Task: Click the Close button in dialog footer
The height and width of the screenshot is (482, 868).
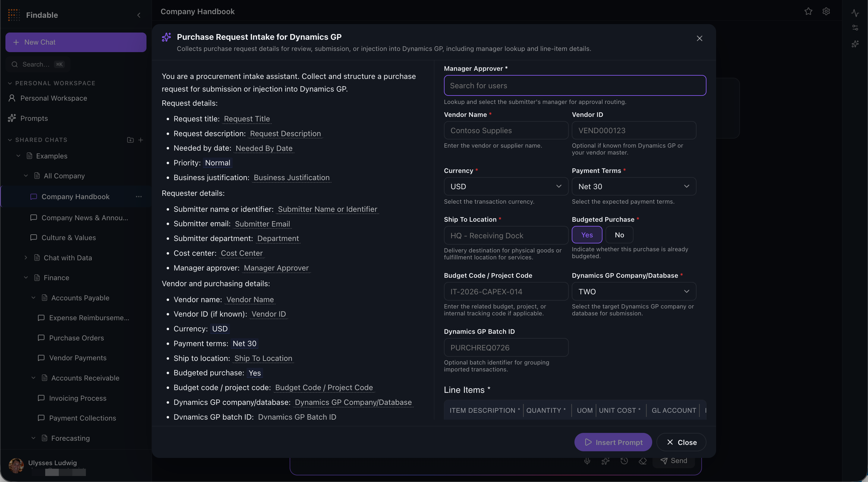Action: pos(681,442)
